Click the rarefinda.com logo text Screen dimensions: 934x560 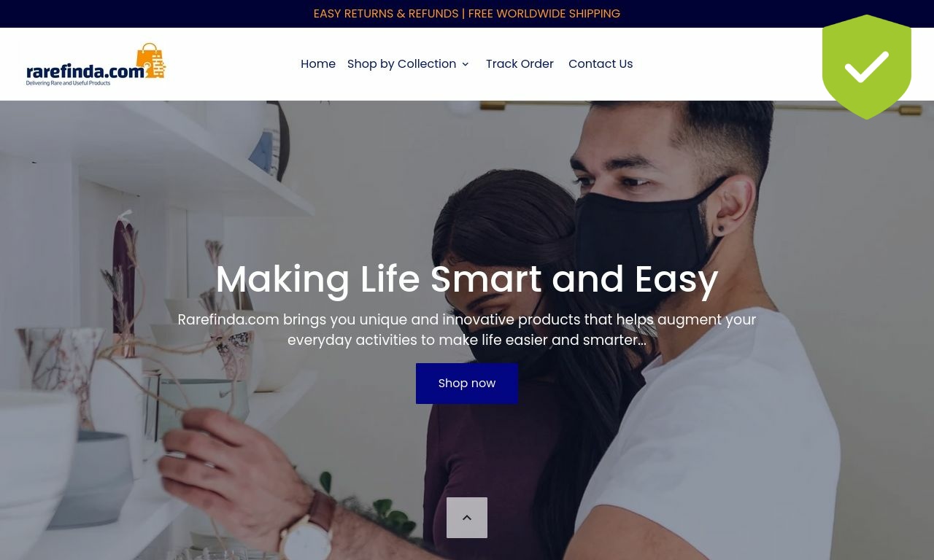point(81,71)
